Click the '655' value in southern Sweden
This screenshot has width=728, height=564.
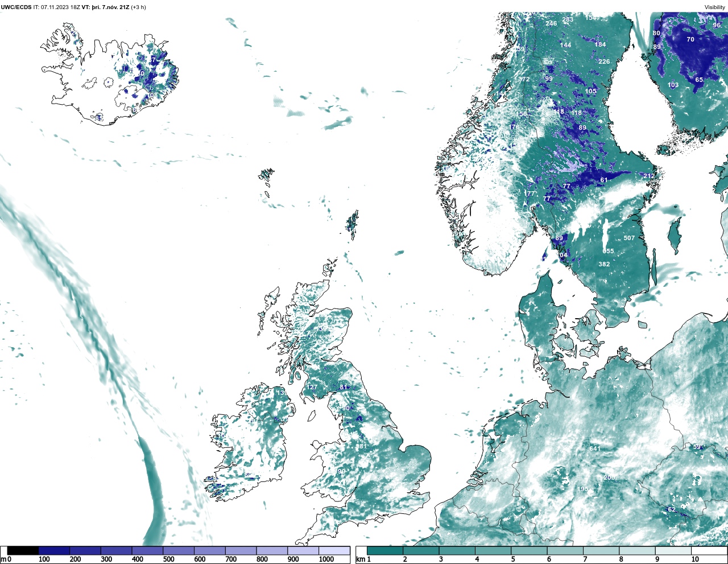coord(608,251)
